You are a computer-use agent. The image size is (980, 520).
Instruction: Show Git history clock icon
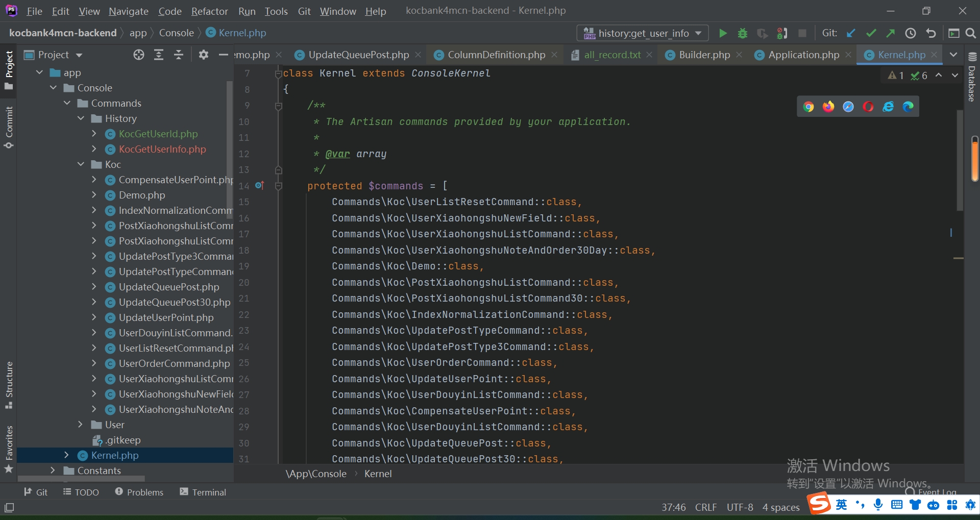911,33
